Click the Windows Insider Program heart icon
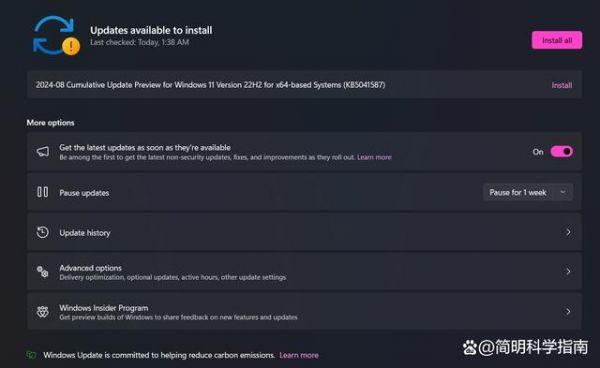This screenshot has width=600, height=368. [42, 312]
